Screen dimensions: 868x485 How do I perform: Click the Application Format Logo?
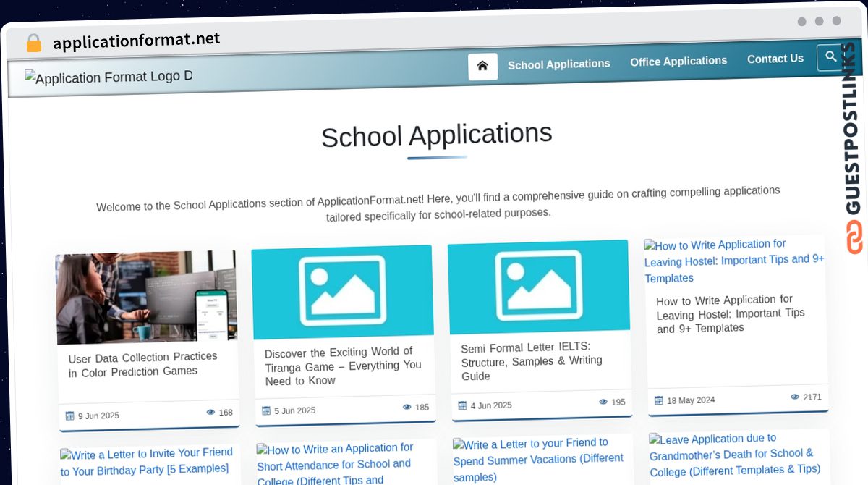(x=109, y=77)
